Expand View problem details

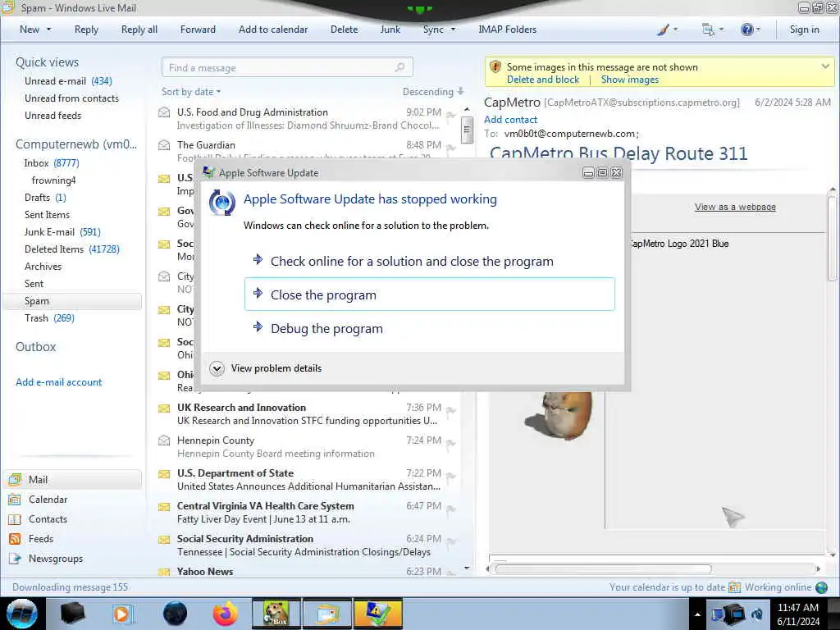click(x=267, y=368)
